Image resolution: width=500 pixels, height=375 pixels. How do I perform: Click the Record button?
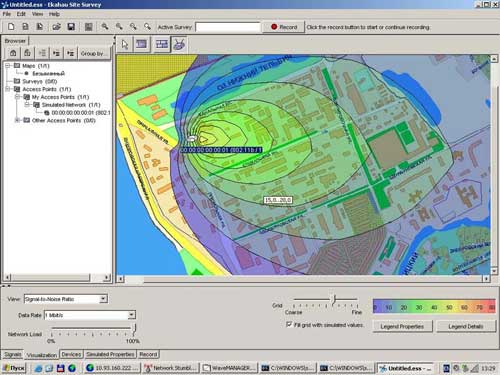pos(284,27)
